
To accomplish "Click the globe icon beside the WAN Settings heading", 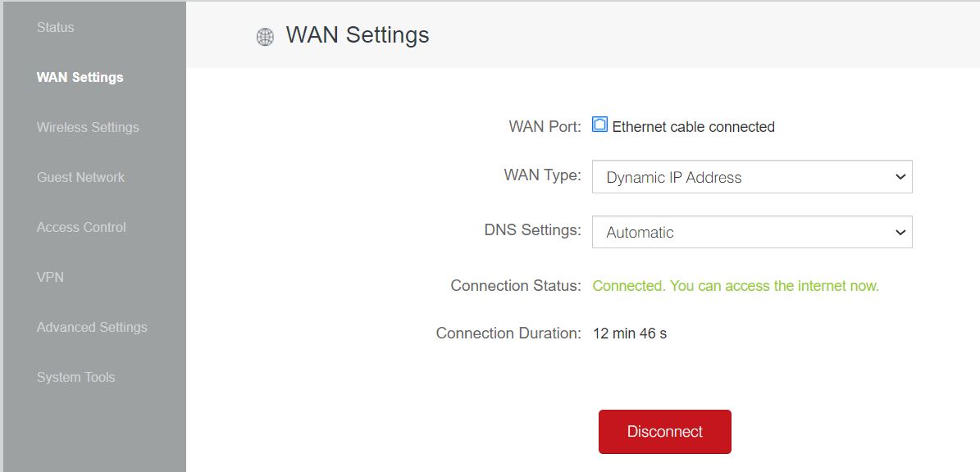I will tap(265, 37).
